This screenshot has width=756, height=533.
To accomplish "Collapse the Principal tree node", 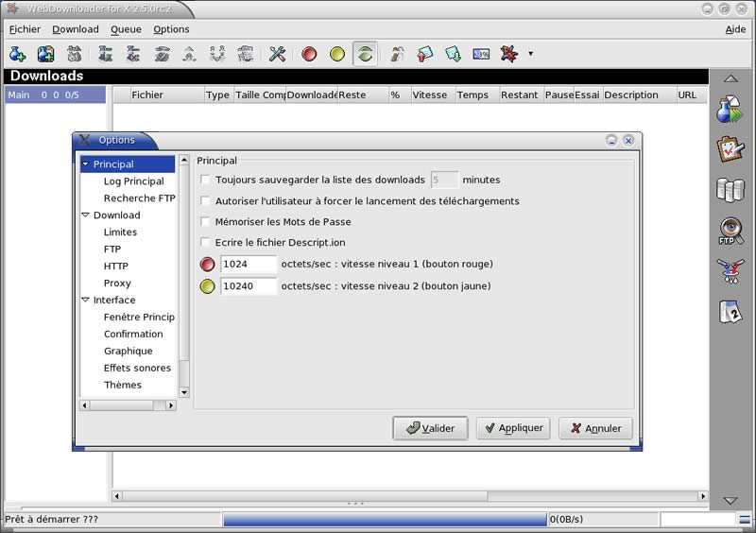I will (86, 164).
